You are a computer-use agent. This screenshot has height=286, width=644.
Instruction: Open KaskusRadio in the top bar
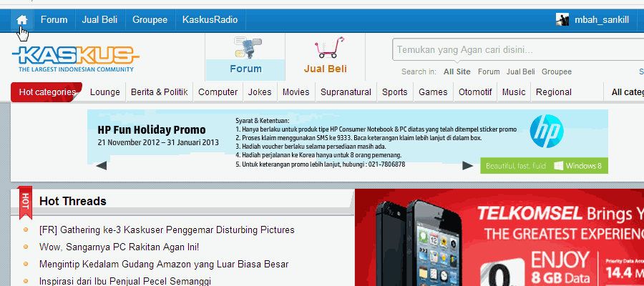[x=210, y=20]
